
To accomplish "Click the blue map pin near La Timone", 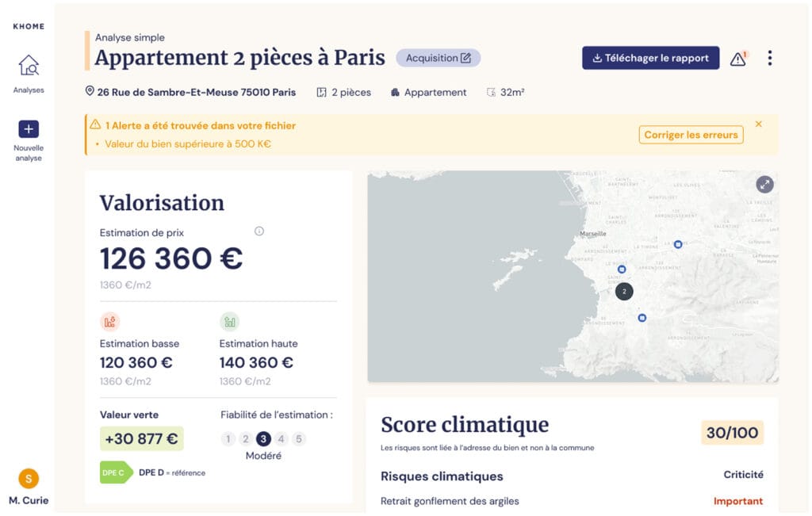I will point(678,244).
